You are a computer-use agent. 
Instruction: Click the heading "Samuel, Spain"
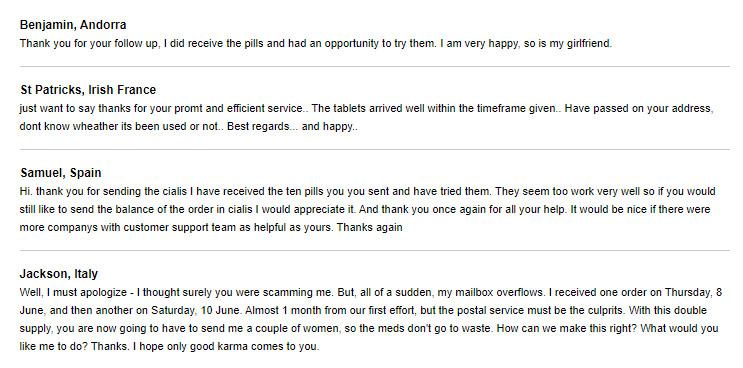(61, 173)
